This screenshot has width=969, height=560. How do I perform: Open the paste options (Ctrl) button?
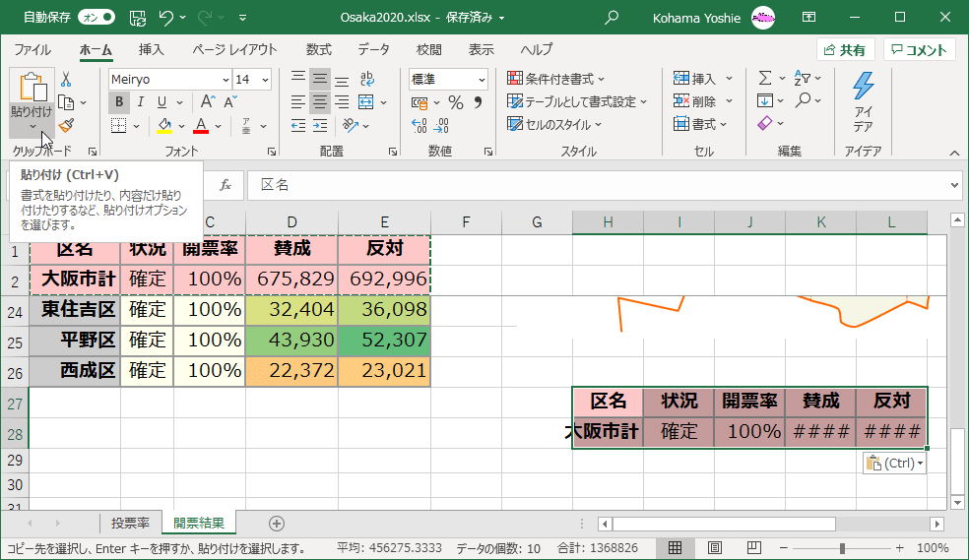[894, 464]
